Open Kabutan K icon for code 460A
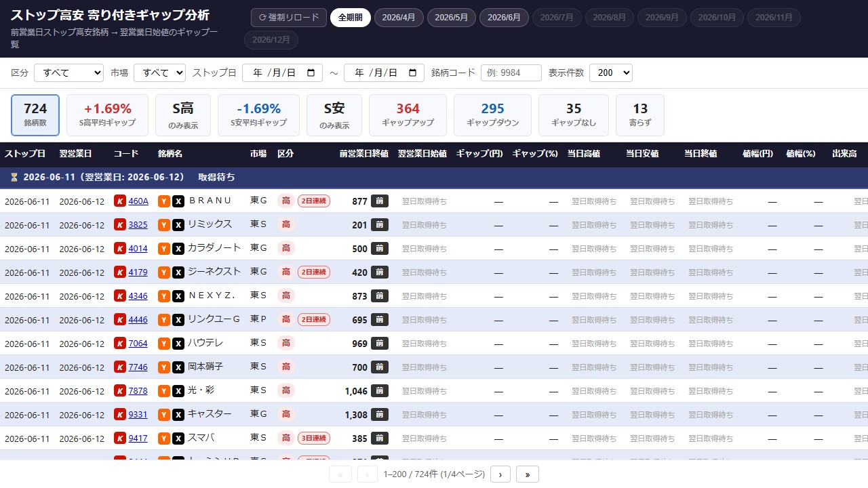The width and height of the screenshot is (868, 488). 120,201
